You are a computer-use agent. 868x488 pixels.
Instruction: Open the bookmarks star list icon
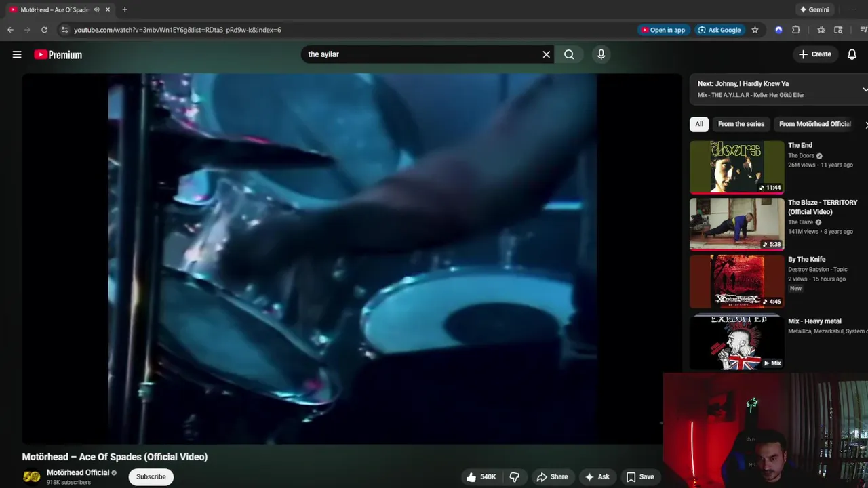coord(821,30)
